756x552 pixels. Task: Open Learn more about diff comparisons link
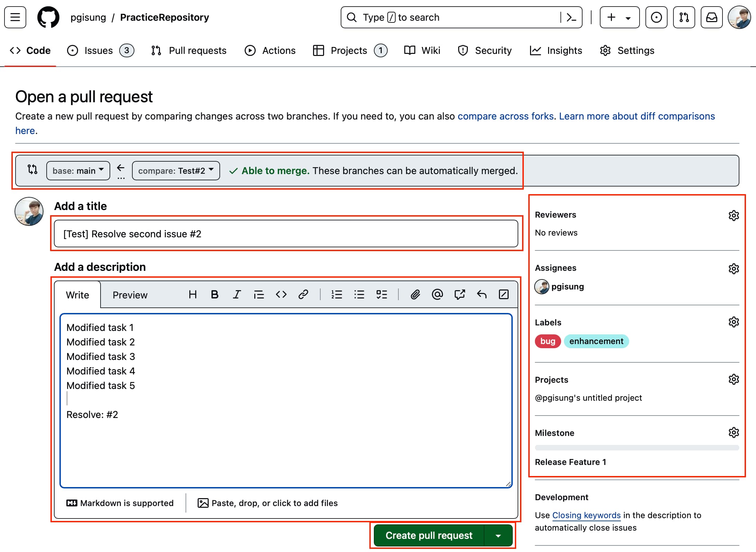click(x=637, y=116)
